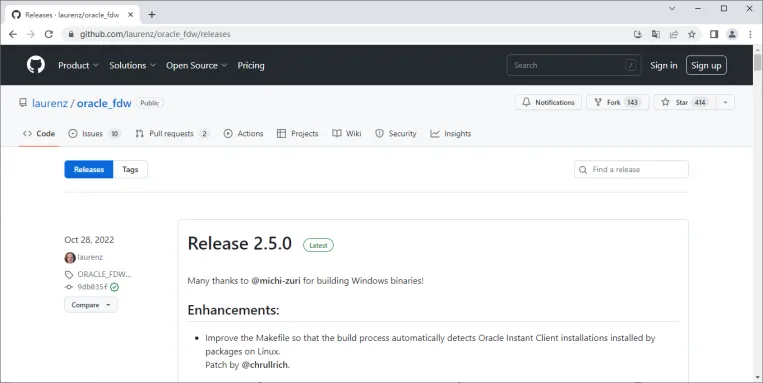
Task: Open the Issues tab
Action: pyautogui.click(x=94, y=133)
